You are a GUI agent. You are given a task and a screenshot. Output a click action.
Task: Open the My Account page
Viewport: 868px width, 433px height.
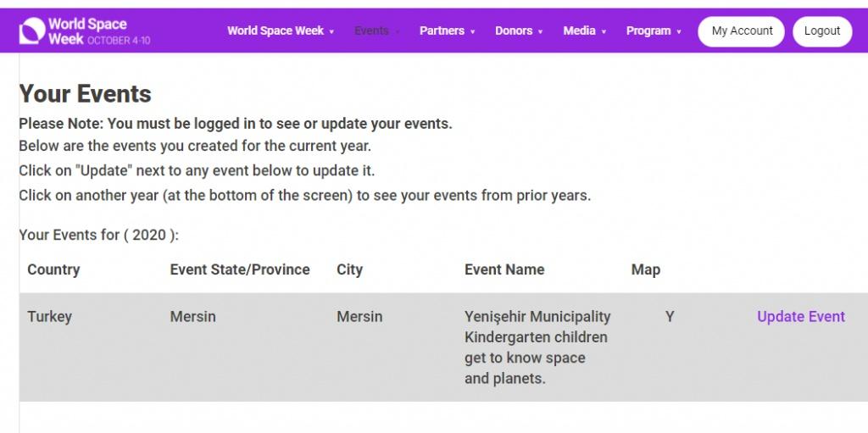coord(742,31)
